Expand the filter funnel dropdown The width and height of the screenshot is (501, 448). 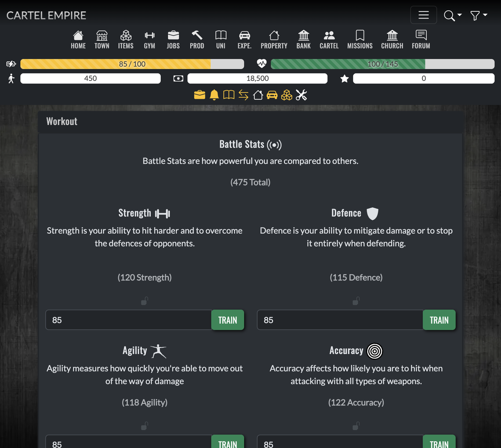coord(479,15)
